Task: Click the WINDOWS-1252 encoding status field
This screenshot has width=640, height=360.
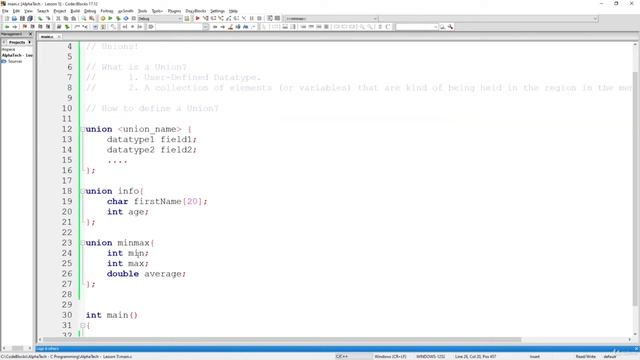Action: click(431, 357)
